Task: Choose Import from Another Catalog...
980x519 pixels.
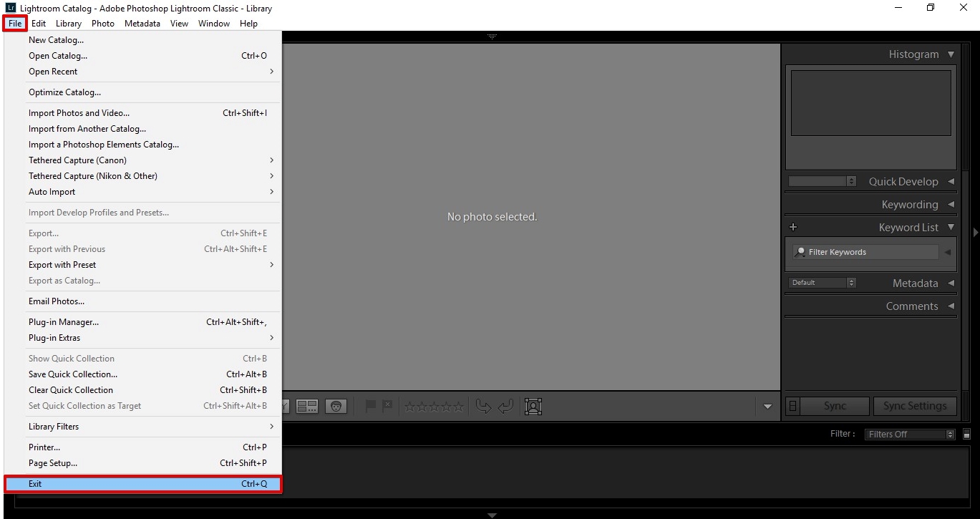Action: pos(143,129)
